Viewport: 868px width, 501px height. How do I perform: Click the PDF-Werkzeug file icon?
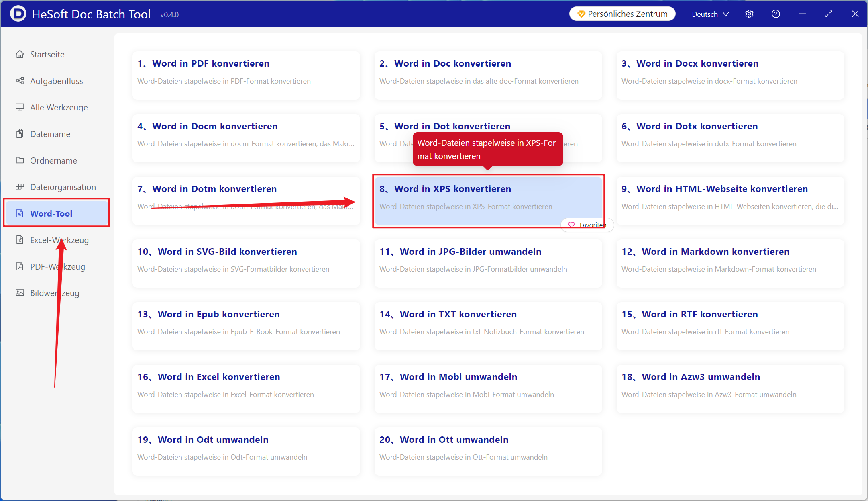tap(20, 266)
